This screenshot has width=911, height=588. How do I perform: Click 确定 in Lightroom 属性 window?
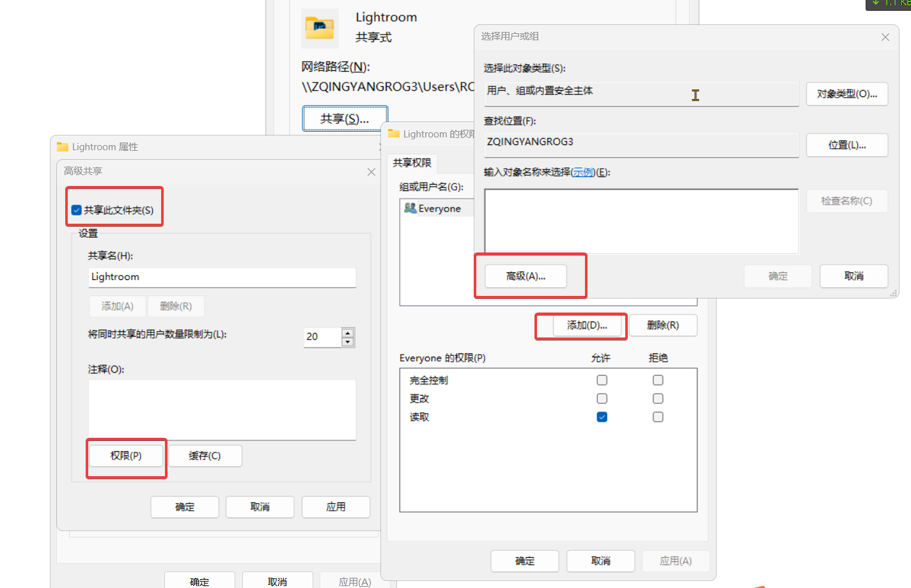coord(199,581)
